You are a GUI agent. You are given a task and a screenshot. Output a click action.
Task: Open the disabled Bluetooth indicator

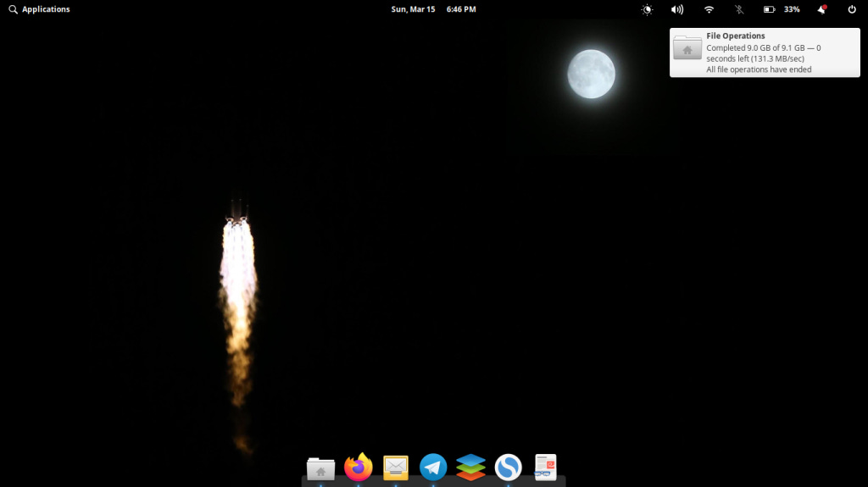click(x=739, y=9)
